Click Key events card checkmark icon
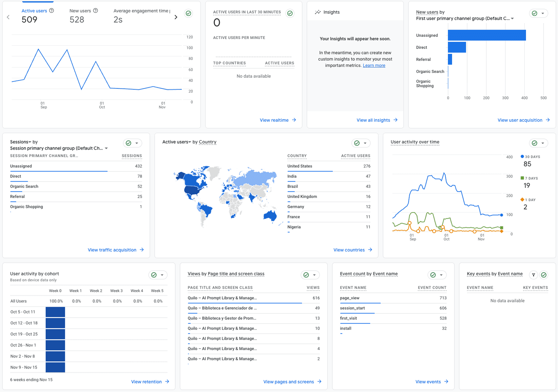558x392 pixels. (544, 275)
